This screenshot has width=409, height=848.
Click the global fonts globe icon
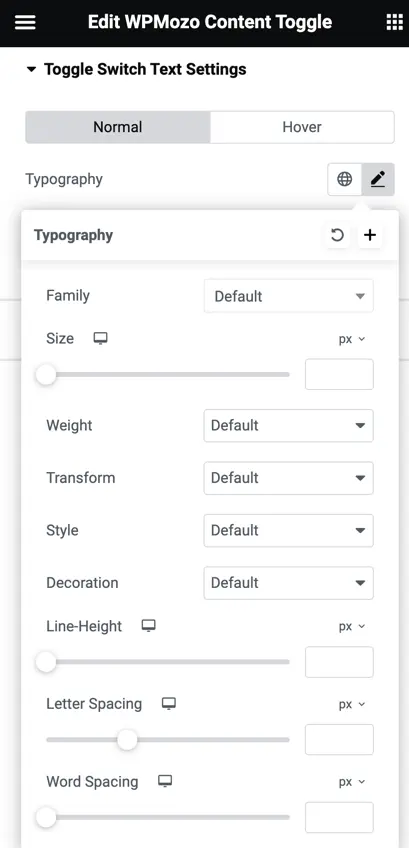(x=345, y=179)
